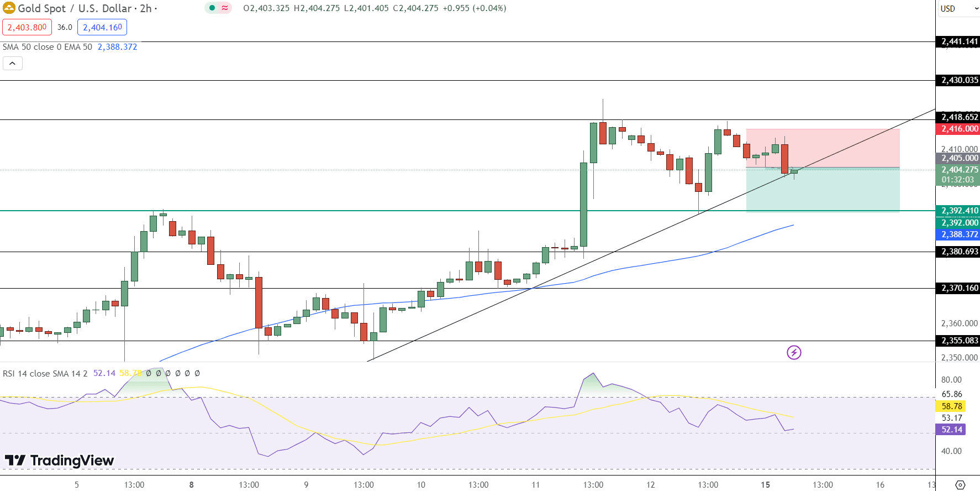Open the USD currency dropdown
Image resolution: width=980 pixels, height=491 pixels.
click(960, 8)
